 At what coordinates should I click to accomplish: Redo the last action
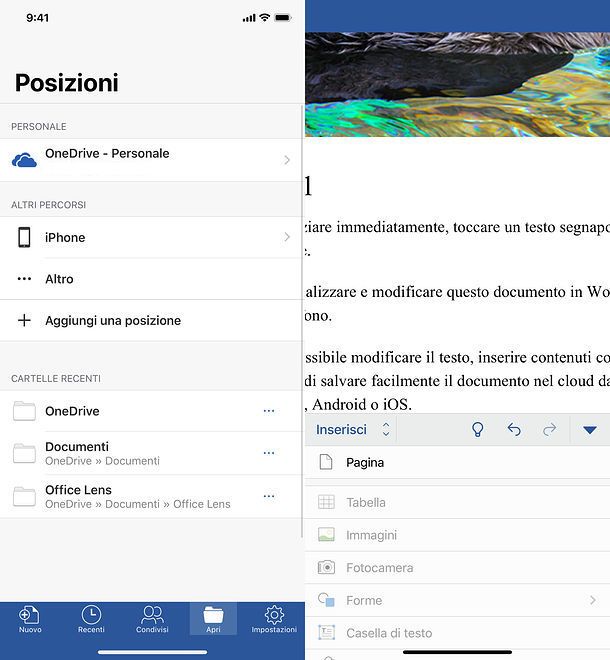(549, 429)
